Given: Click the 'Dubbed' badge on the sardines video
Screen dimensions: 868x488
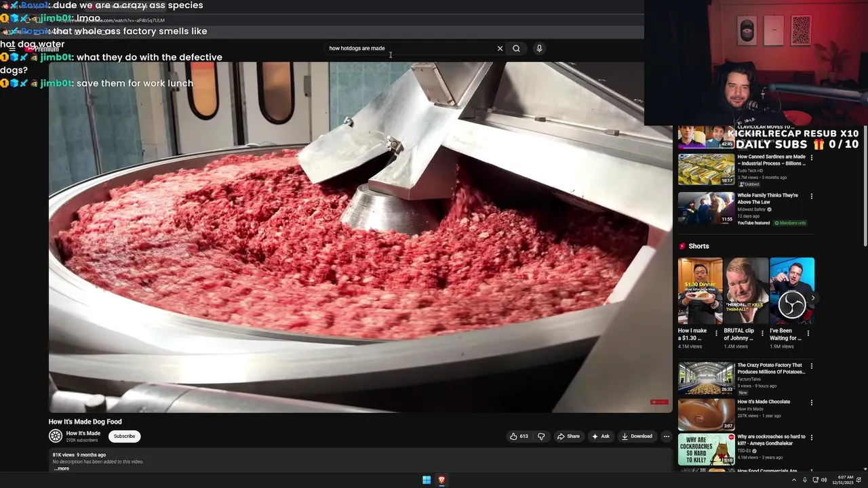Looking at the screenshot, I should point(749,184).
